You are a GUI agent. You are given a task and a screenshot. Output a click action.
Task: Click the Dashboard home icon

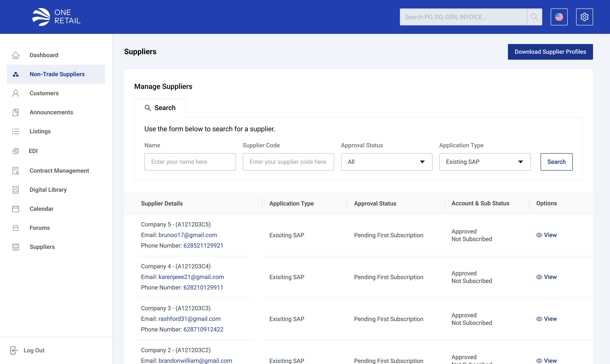[16, 55]
